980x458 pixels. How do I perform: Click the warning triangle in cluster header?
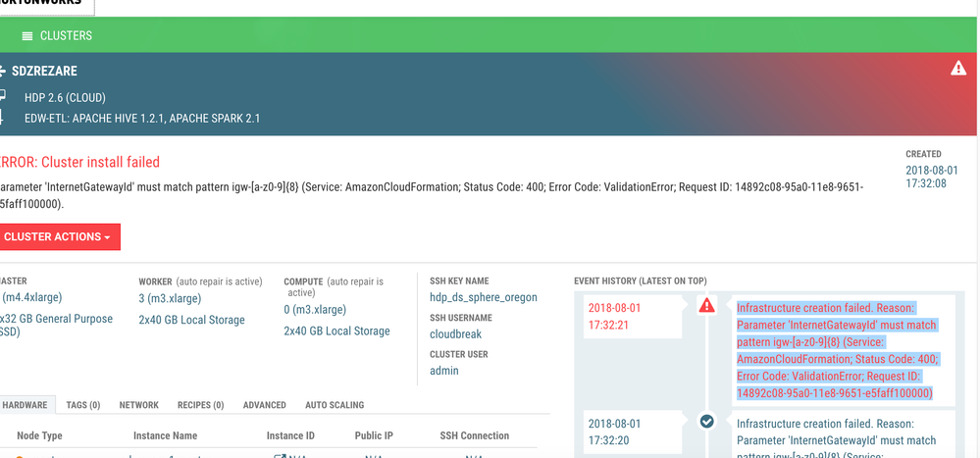click(x=958, y=69)
